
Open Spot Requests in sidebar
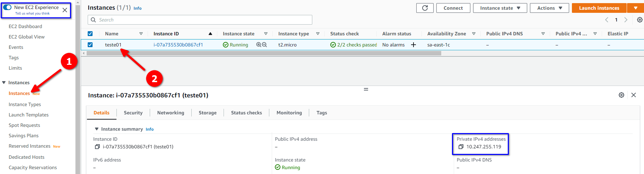[24, 125]
